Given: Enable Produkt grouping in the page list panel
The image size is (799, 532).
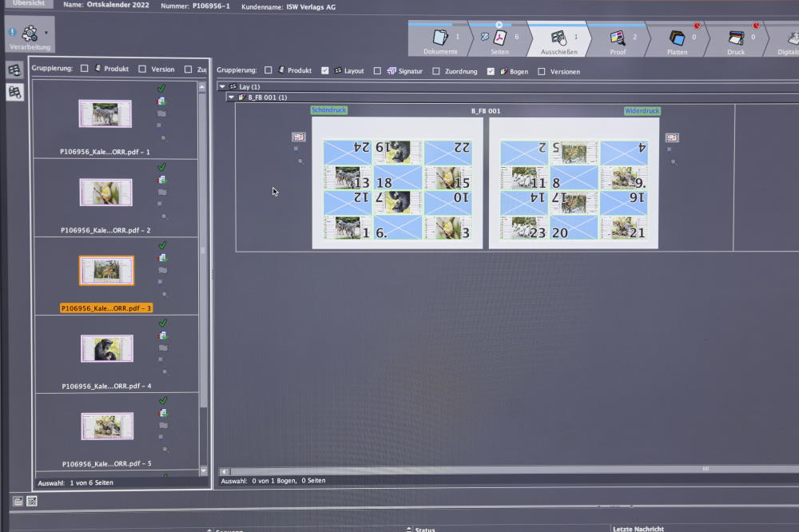Looking at the screenshot, I should [x=85, y=68].
